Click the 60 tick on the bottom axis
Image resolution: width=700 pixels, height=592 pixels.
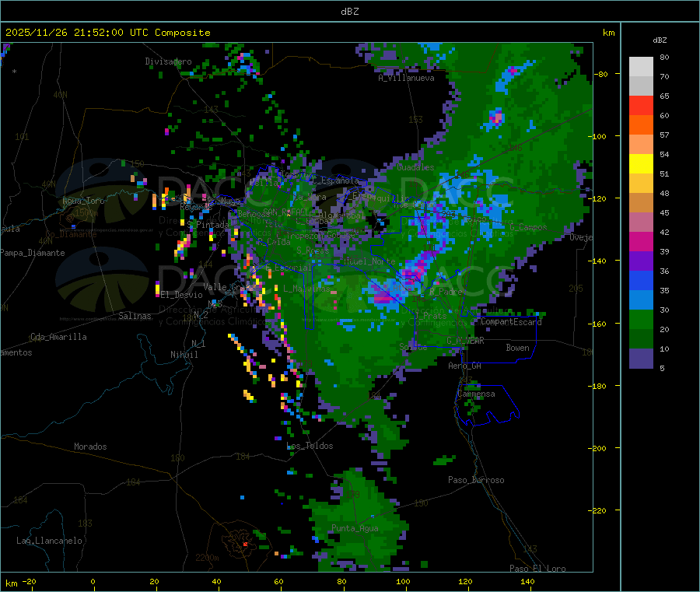coord(279,581)
